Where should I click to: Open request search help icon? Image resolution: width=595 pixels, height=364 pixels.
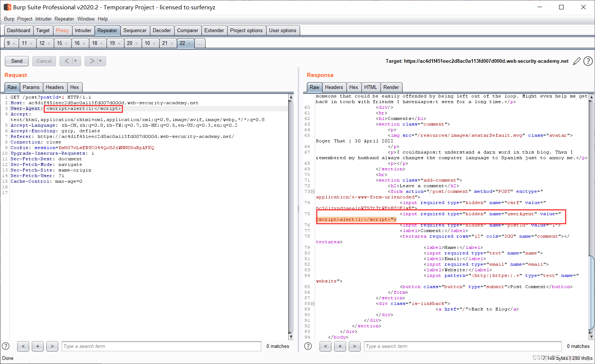pyautogui.click(x=6, y=346)
